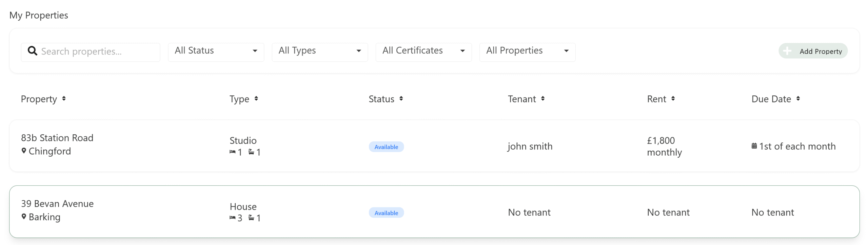Open the All Properties filter dropdown
The image size is (868, 245).
pyautogui.click(x=527, y=51)
